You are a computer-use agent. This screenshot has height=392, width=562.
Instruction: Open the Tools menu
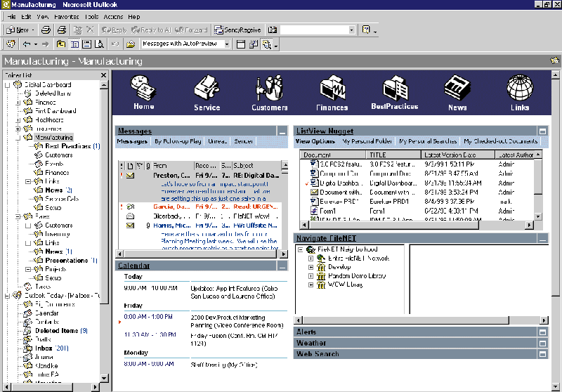(91, 16)
